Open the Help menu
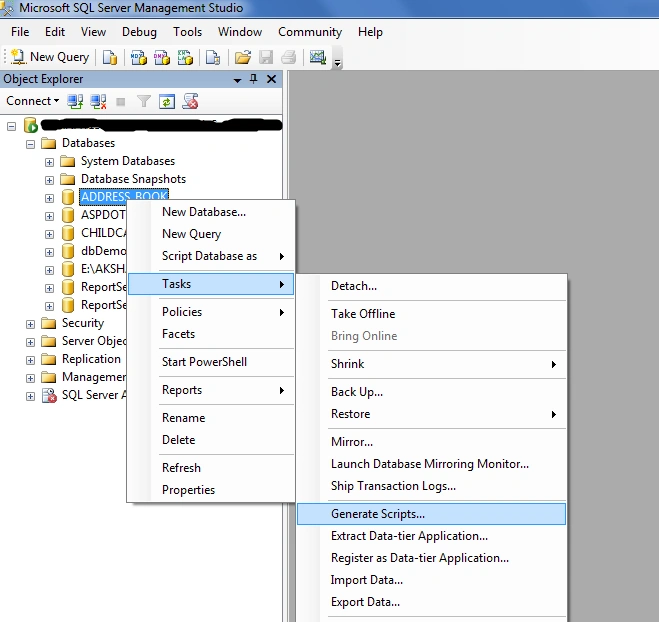The width and height of the screenshot is (659, 622). [x=370, y=32]
